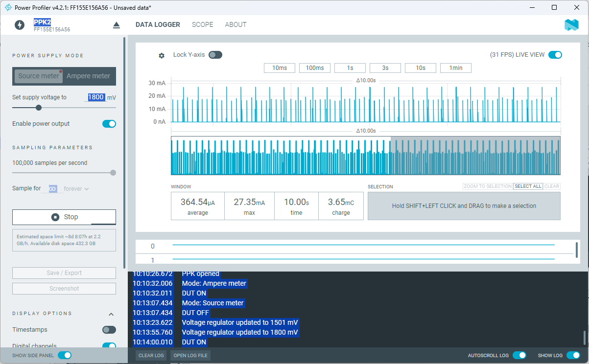The image size is (589, 364).
Task: Click the supply voltage input field
Action: click(96, 97)
